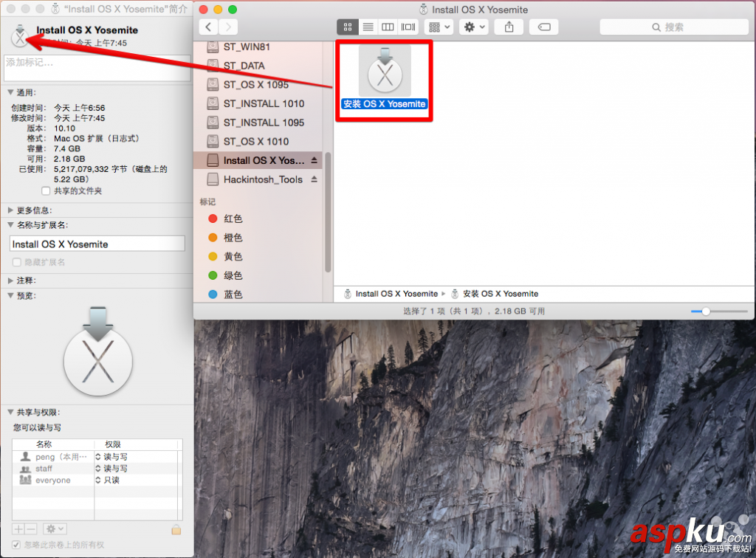This screenshot has width=756, height=558.
Task: Toggle 忽略此宗卷上的所有权 checkbox
Action: [x=16, y=545]
